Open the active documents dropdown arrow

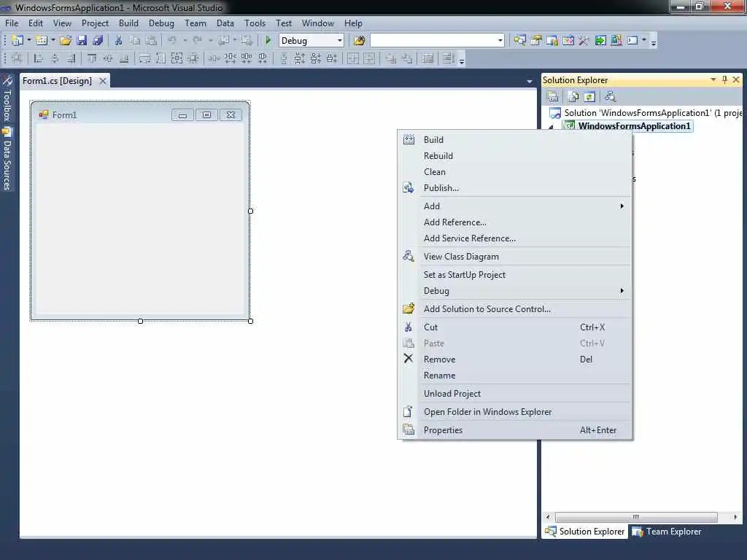530,82
